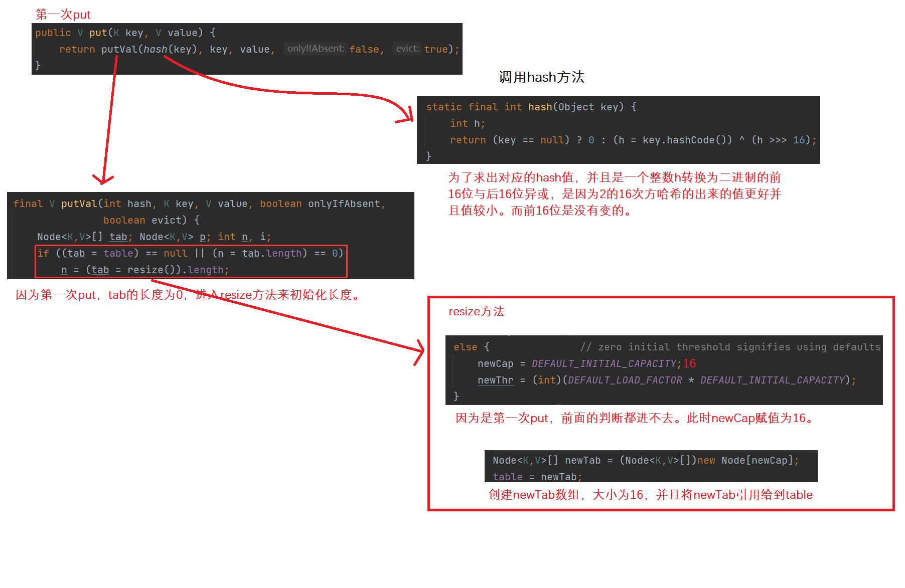The width and height of the screenshot is (905, 588).
Task: Click the 'evict:' parameter hint
Action: 407,49
